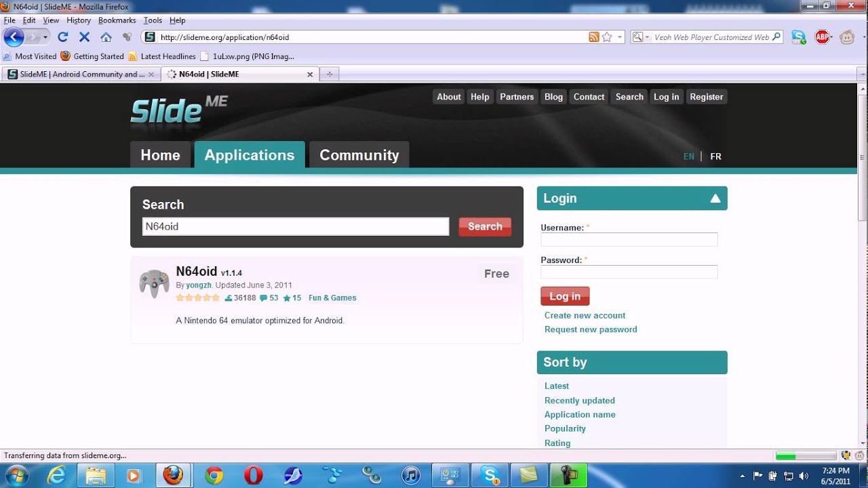Open the Bookmarks menu
Viewport: 868px width, 488px height.
point(117,20)
